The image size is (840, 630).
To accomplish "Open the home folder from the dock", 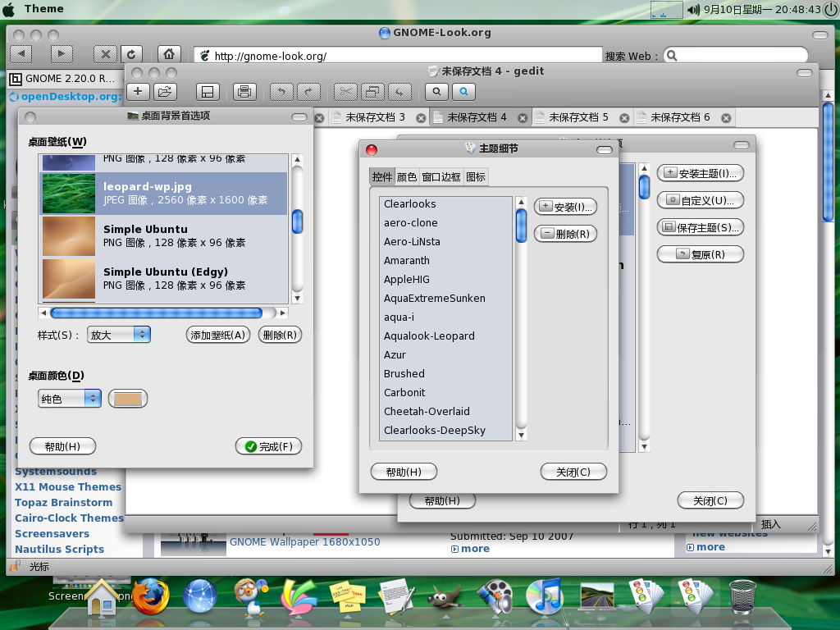I will point(103,597).
